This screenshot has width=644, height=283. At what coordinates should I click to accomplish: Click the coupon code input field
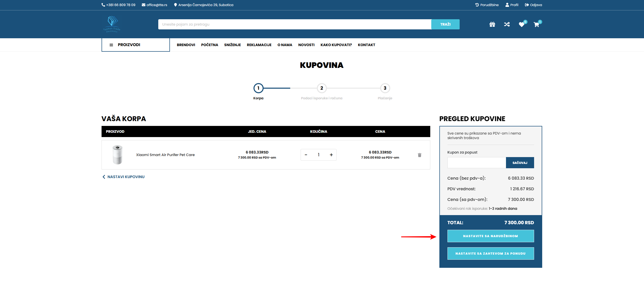point(476,163)
